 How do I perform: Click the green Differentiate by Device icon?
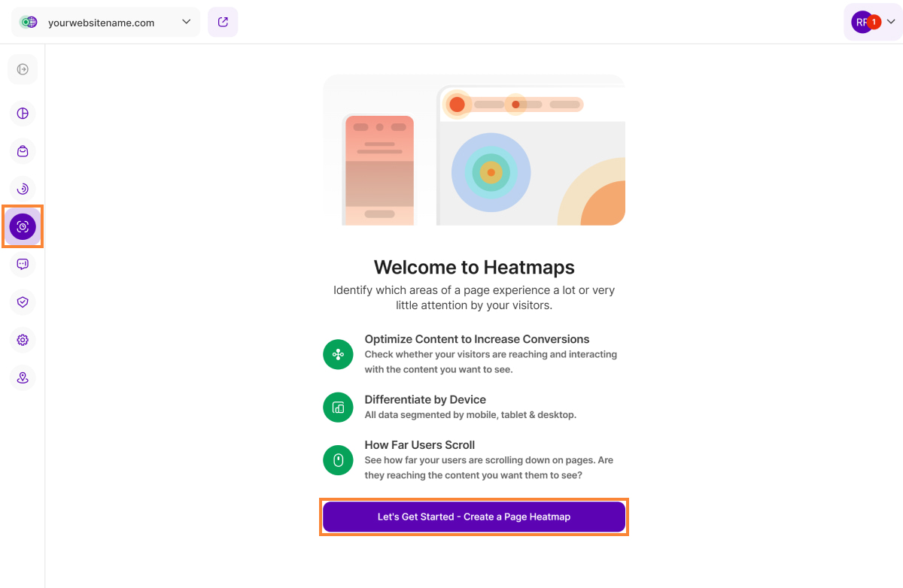338,408
